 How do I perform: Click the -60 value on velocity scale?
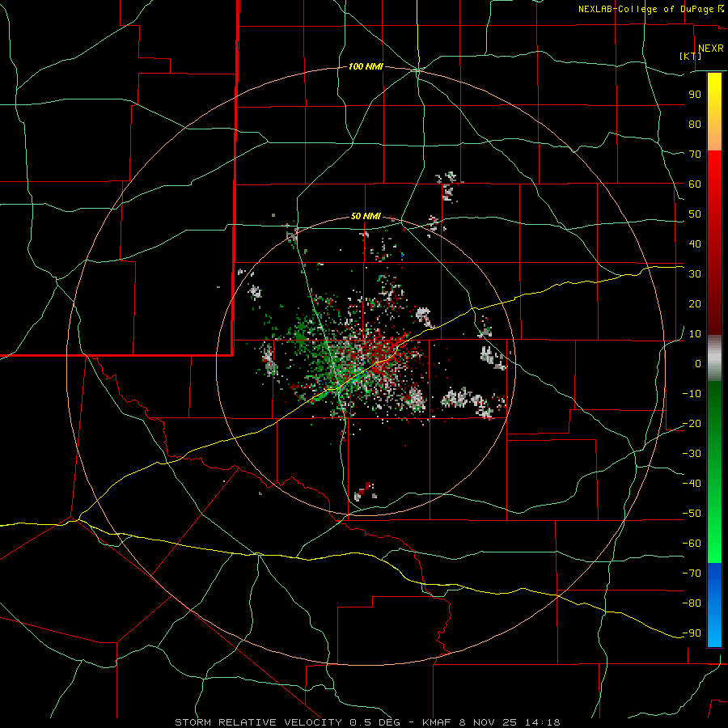tap(692, 544)
